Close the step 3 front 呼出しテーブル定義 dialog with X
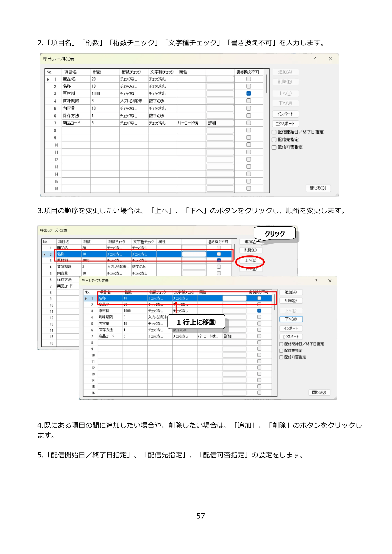The image size is (392, 554). point(330,281)
